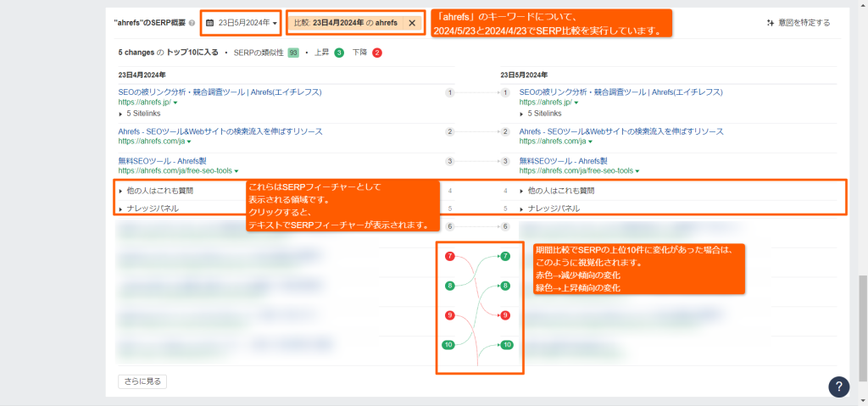Image resolution: width=868 pixels, height=406 pixels.
Task: Click position 6 marker in May column
Action: click(505, 226)
